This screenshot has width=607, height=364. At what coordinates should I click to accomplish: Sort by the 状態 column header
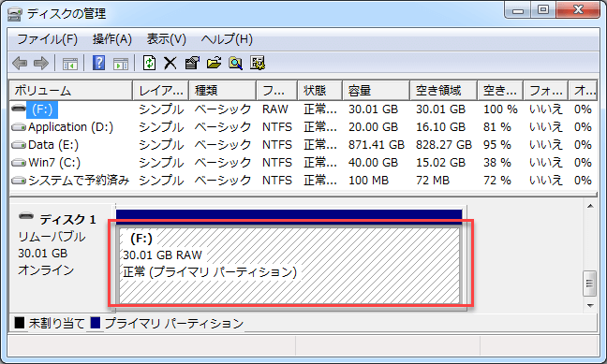click(319, 91)
